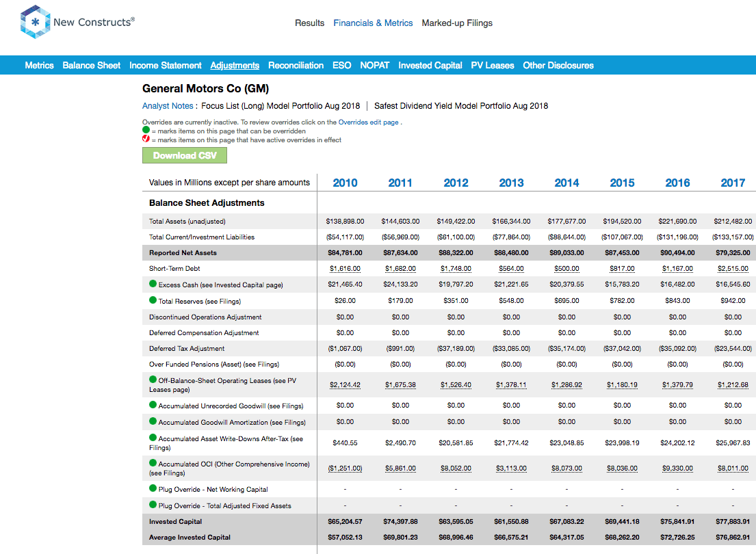This screenshot has width=756, height=554.
Task: Click 2015 Total Current/Investment Liabilities ($107,067.00)
Action: pos(622,237)
